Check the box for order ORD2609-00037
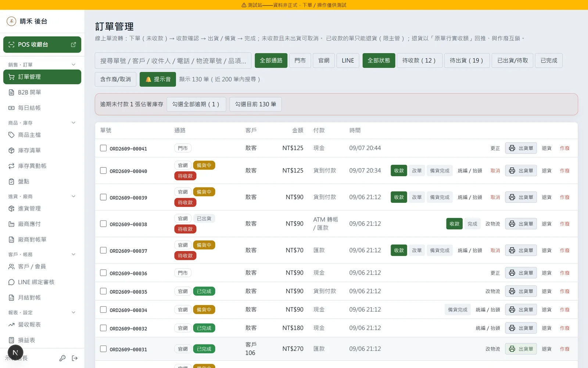 coord(103,250)
